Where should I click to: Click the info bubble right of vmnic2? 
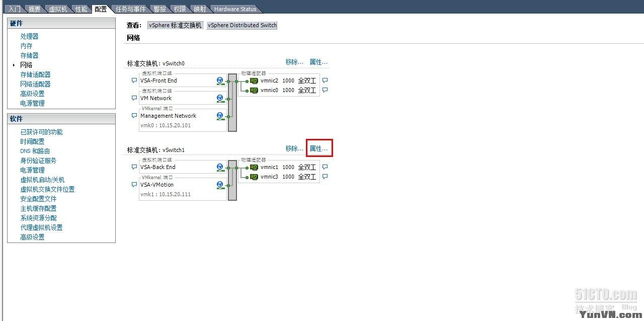point(325,80)
